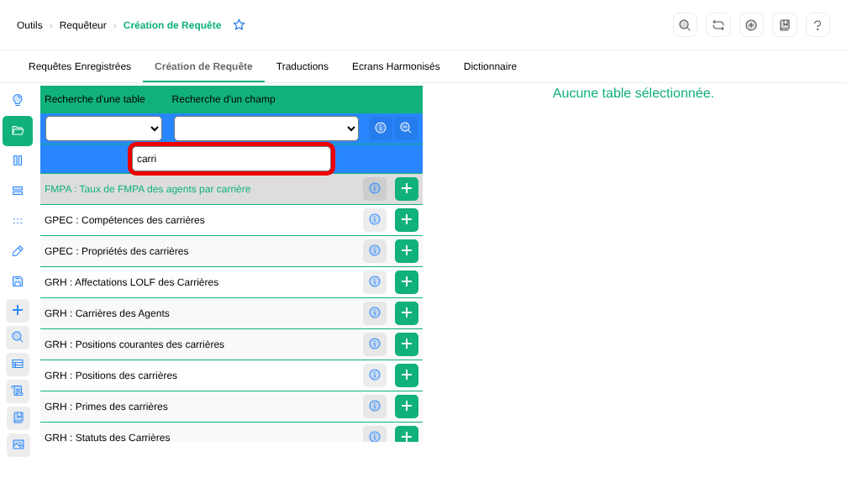This screenshot has width=847, height=504.
Task: Click the book icon in top header
Action: (784, 25)
